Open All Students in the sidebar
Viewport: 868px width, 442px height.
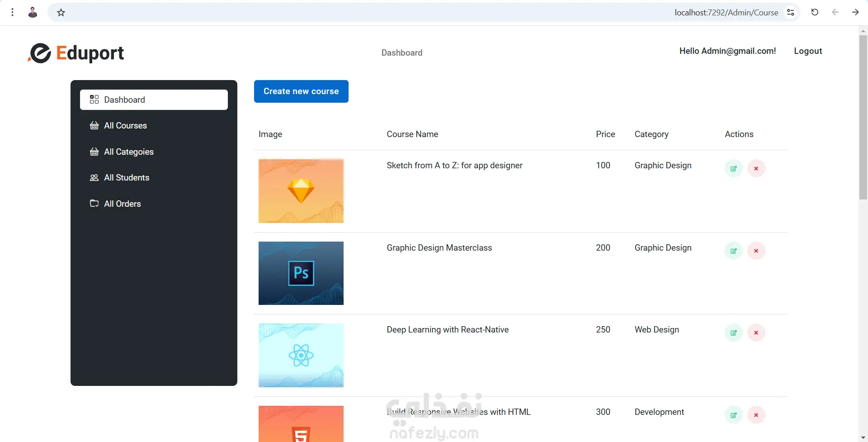(x=154, y=178)
